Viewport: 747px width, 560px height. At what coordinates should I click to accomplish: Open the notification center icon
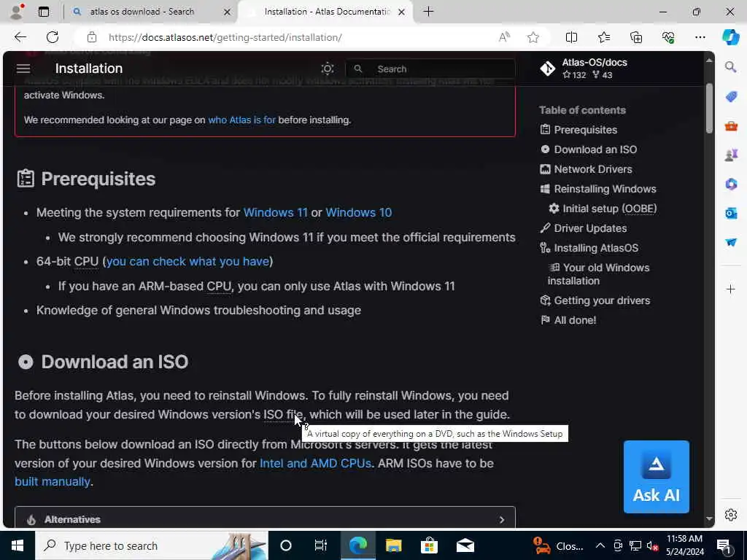tap(724, 545)
